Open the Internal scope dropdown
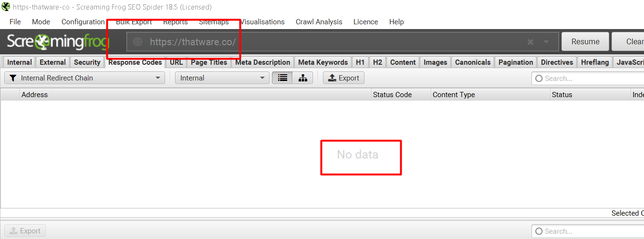The image size is (644, 239). (222, 78)
